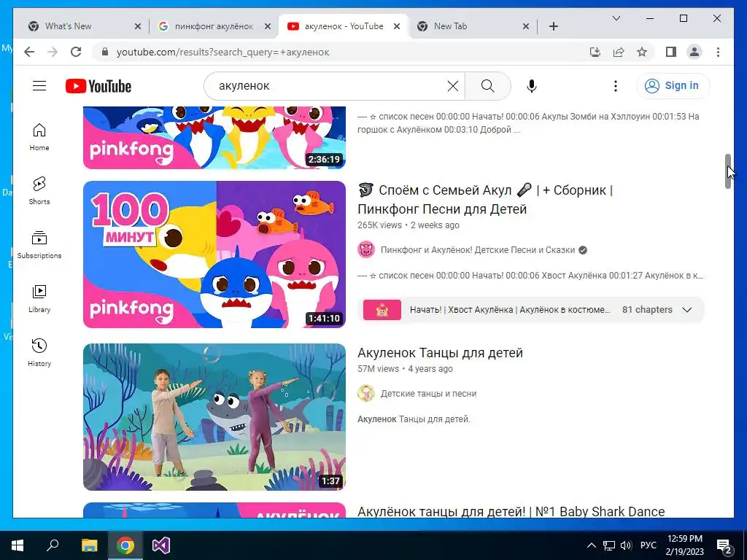Open the YouTube guide hamburger menu

(x=39, y=86)
